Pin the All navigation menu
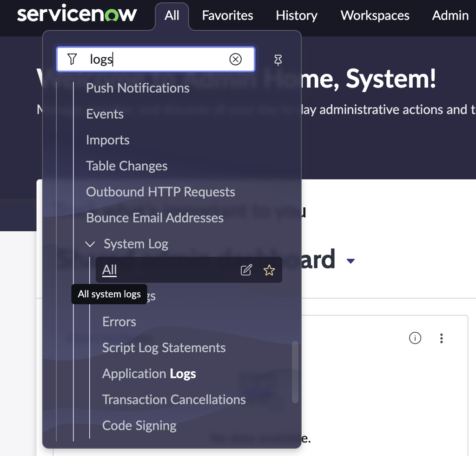This screenshot has width=476, height=456. (278, 60)
